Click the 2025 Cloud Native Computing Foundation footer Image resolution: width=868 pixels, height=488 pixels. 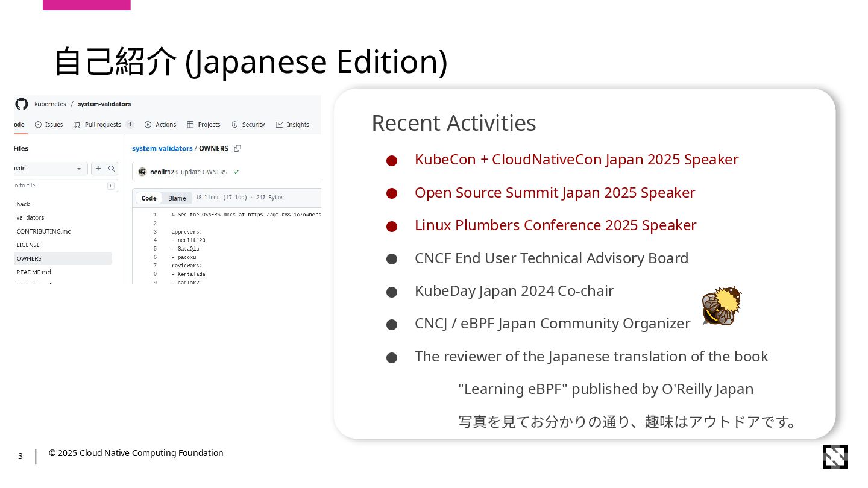(x=136, y=453)
